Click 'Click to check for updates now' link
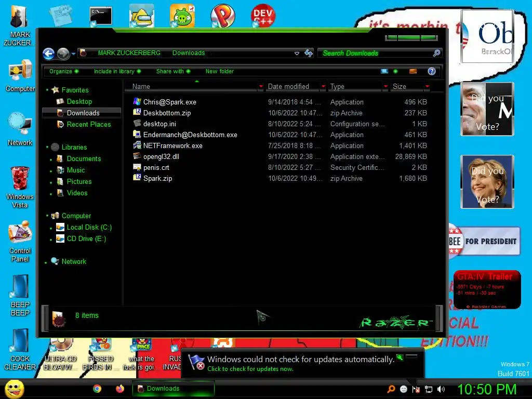Image resolution: width=532 pixels, height=399 pixels. (250, 369)
